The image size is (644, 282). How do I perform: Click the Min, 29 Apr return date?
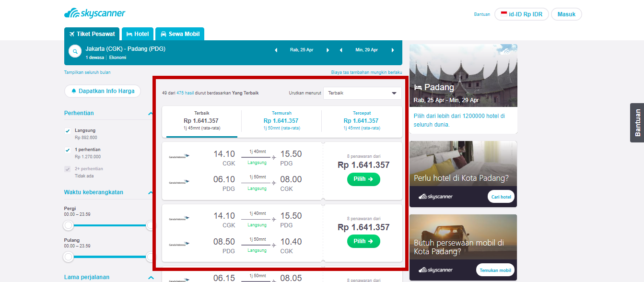(367, 50)
